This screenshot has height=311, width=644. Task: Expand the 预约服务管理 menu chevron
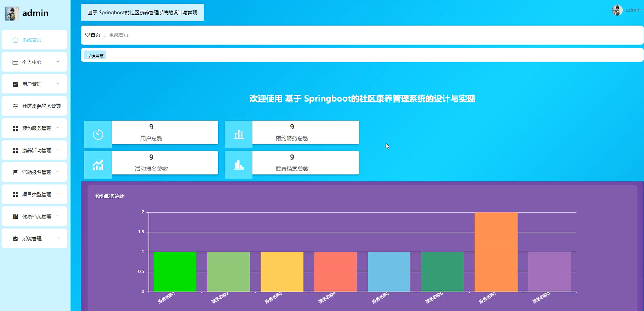tap(58, 128)
